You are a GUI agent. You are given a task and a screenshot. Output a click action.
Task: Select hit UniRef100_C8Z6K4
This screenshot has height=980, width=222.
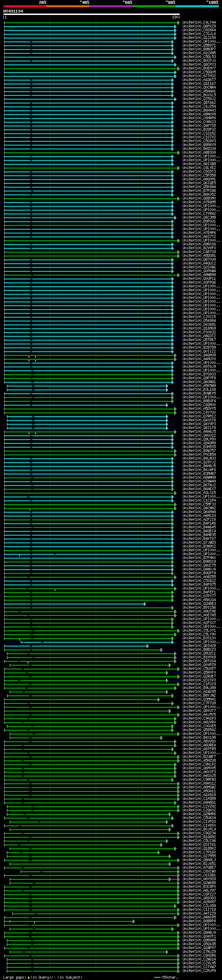(x=199, y=30)
